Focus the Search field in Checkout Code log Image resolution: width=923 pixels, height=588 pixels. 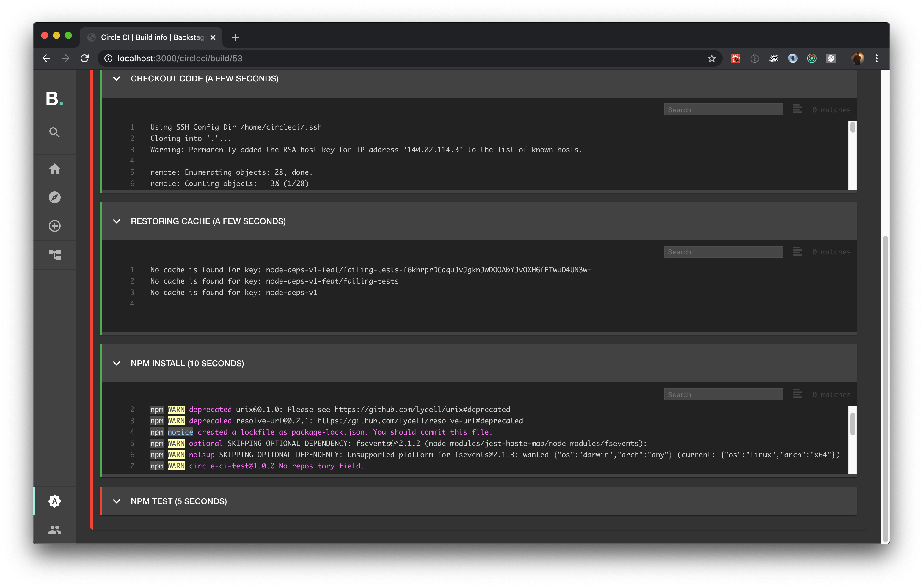pyautogui.click(x=723, y=110)
